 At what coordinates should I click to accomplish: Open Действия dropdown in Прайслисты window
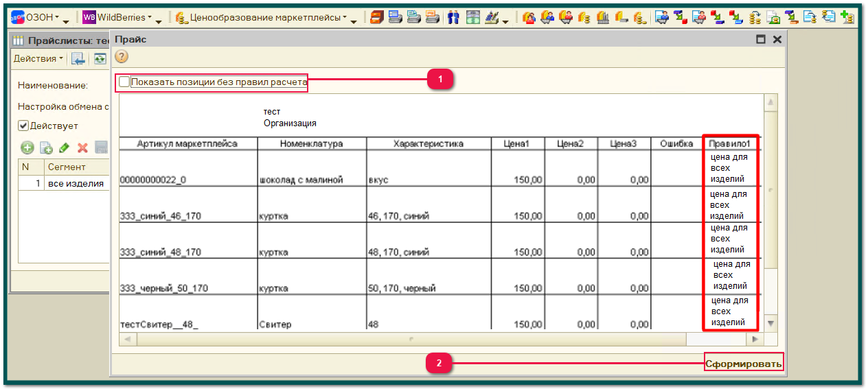pyautogui.click(x=38, y=59)
